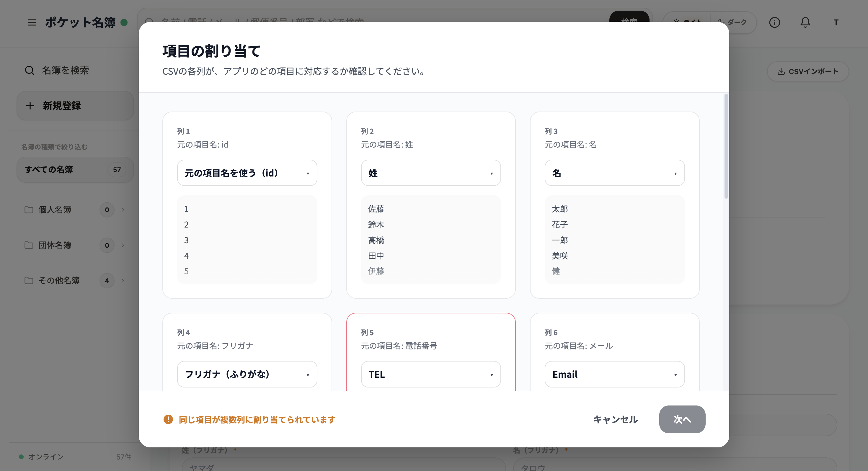Cancel the import with キャンセル
This screenshot has width=868, height=471.
click(x=615, y=419)
